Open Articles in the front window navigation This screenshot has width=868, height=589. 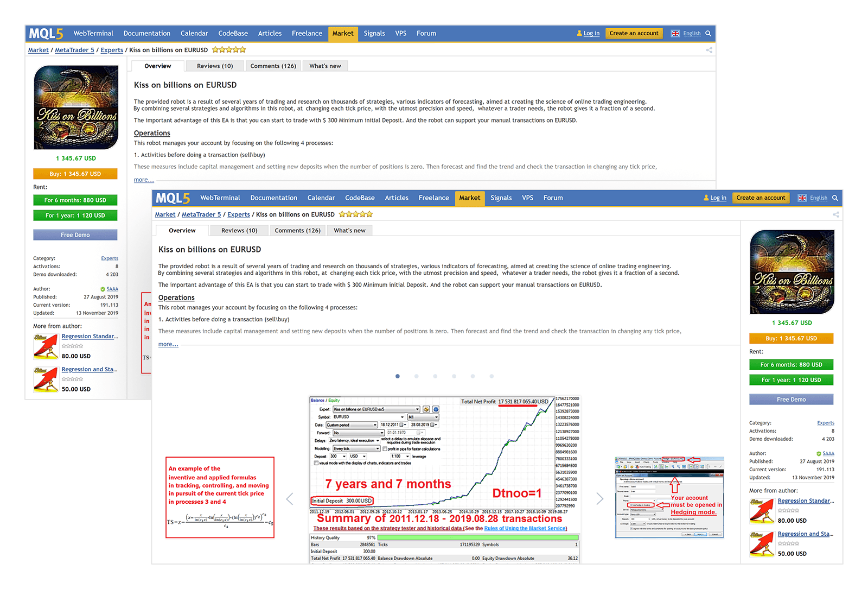pyautogui.click(x=397, y=198)
